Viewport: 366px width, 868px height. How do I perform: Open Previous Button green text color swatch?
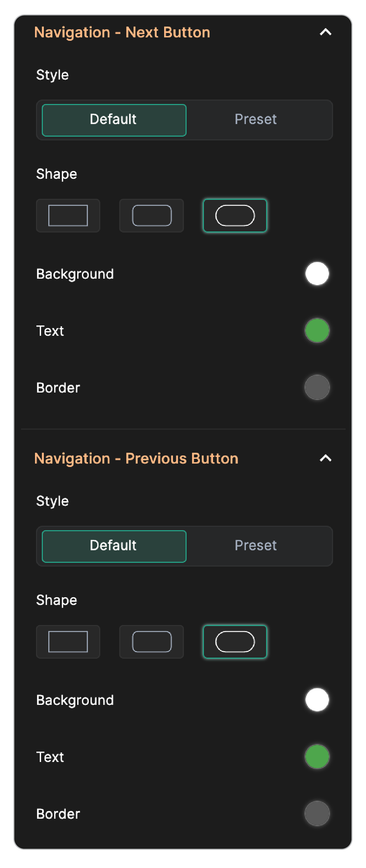point(317,757)
